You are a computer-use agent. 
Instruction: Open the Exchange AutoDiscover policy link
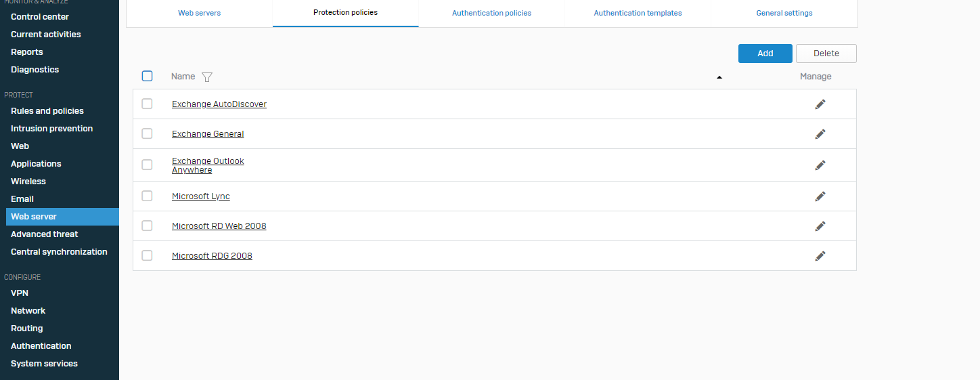(x=219, y=104)
